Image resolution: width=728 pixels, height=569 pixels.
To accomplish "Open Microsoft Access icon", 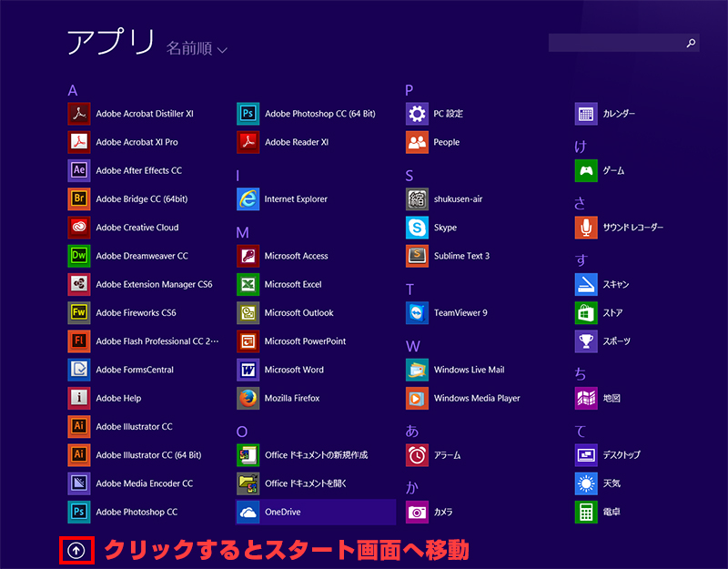I will 248,256.
